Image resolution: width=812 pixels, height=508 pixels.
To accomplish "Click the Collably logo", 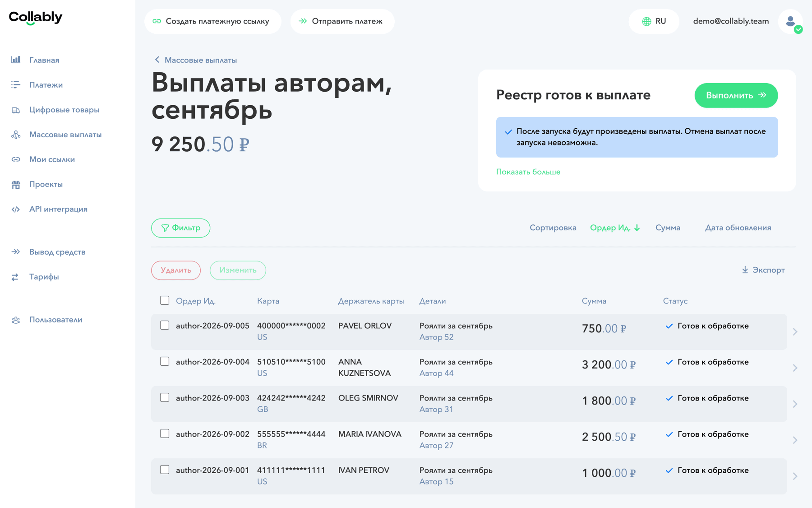I will pyautogui.click(x=35, y=18).
